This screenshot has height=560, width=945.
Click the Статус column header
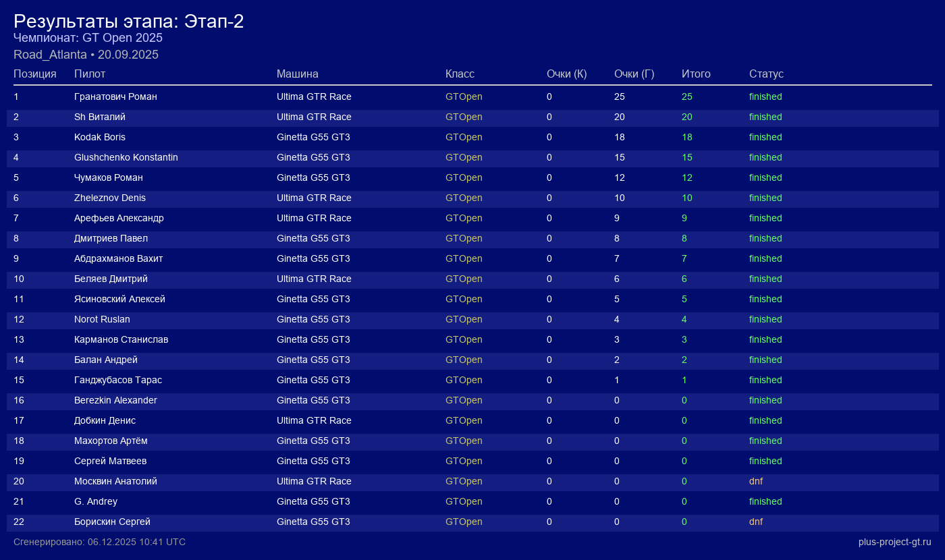[x=766, y=74]
